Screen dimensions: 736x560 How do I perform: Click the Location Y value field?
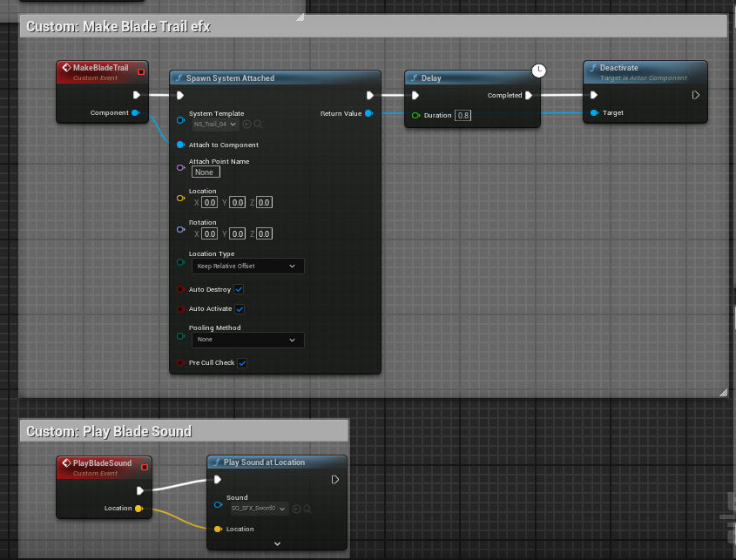click(x=238, y=202)
